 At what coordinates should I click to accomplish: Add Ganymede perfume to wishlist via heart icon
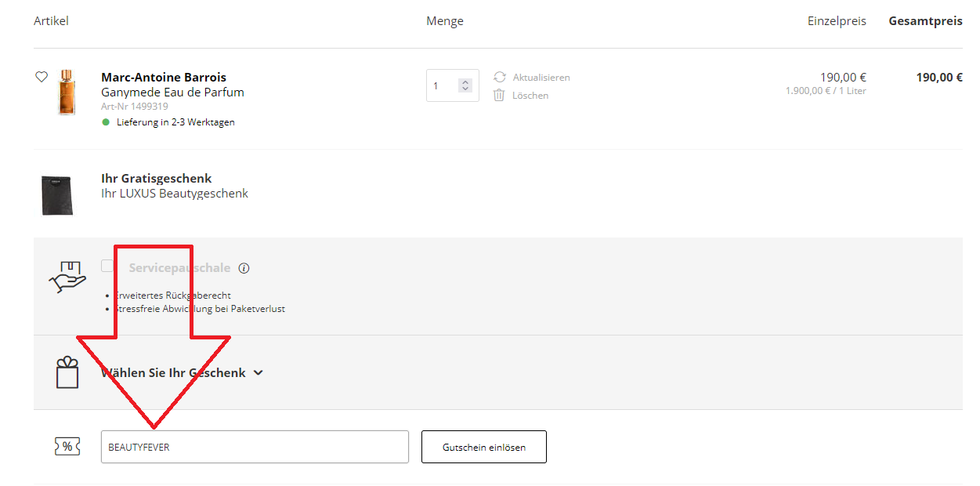point(42,77)
